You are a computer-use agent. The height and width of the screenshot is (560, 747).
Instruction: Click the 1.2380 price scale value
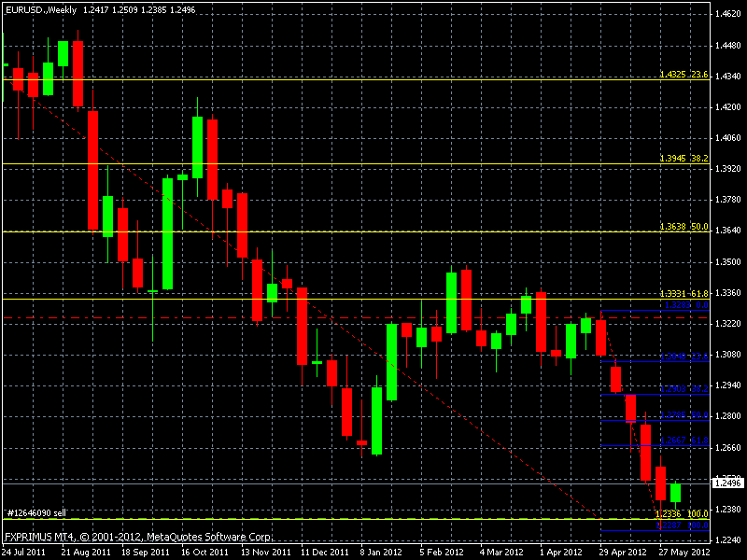(728, 509)
